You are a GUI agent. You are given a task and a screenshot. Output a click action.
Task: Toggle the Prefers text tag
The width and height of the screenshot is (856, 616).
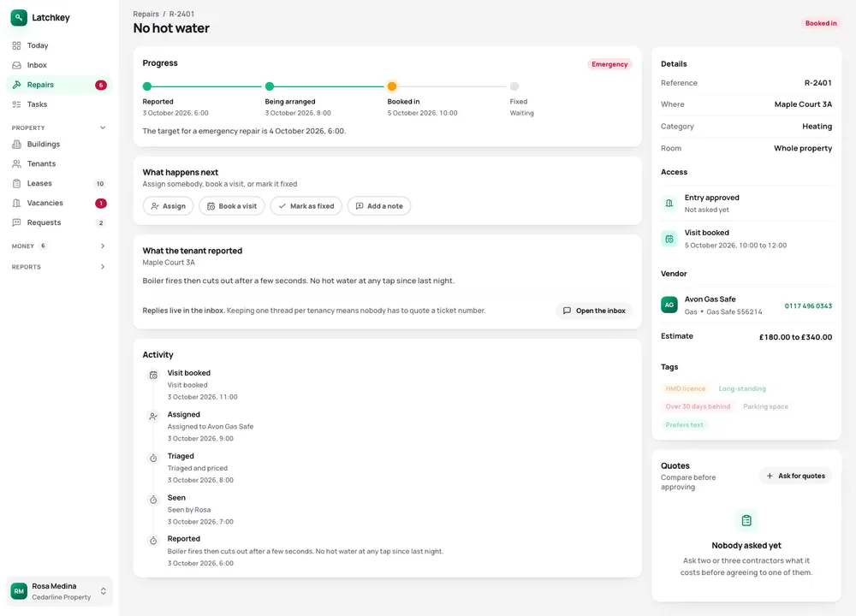[x=685, y=425]
